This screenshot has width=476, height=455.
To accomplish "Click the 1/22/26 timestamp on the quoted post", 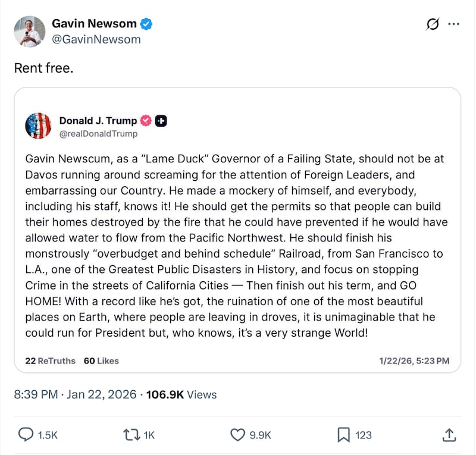I will point(415,361).
